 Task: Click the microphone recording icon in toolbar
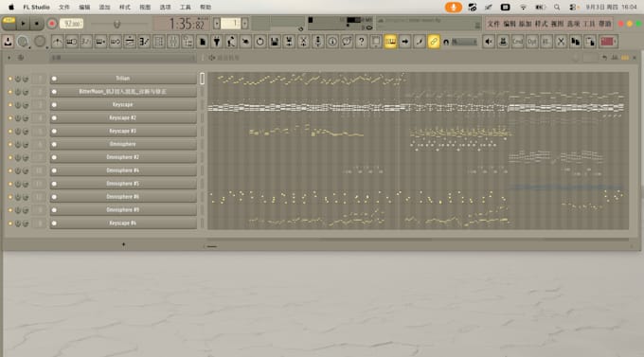(x=318, y=42)
